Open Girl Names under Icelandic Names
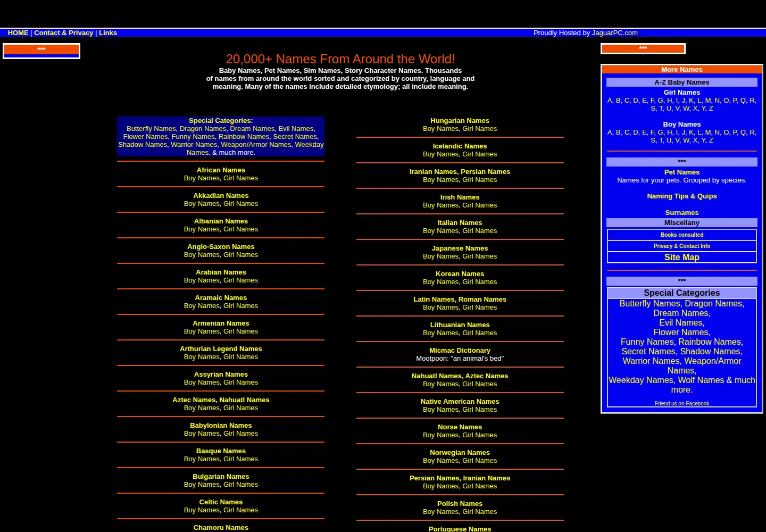 coord(479,154)
